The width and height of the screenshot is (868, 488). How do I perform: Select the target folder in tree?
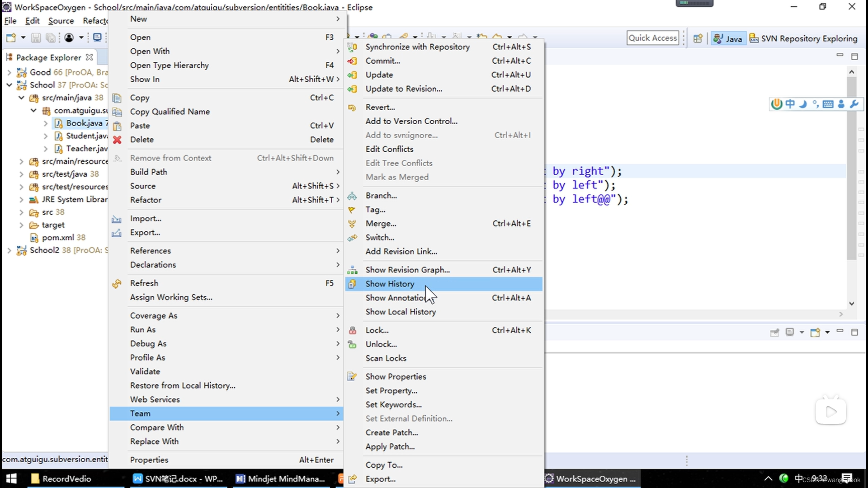tap(47, 225)
